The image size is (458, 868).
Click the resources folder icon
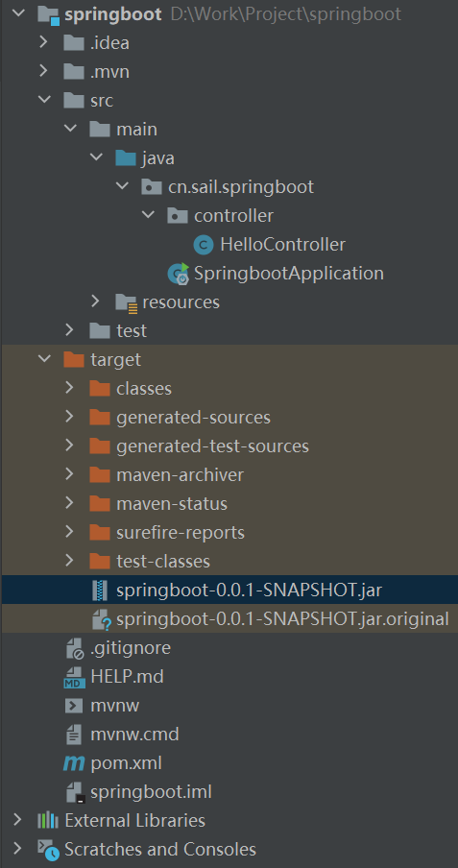127,302
